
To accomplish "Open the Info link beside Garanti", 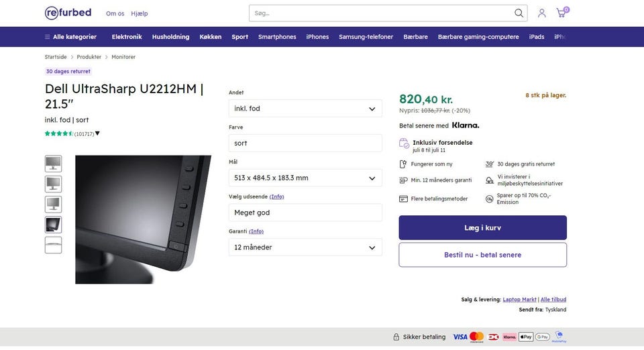I will point(256,231).
